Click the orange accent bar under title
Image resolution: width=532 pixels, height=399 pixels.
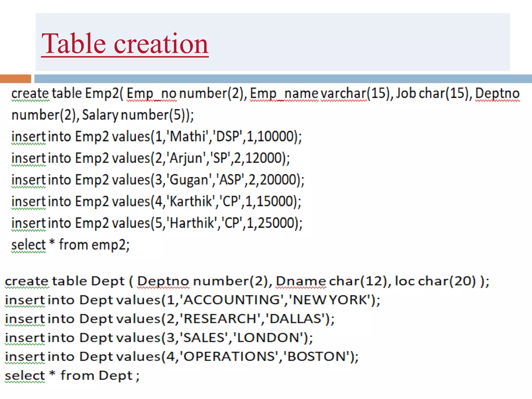click(15, 79)
